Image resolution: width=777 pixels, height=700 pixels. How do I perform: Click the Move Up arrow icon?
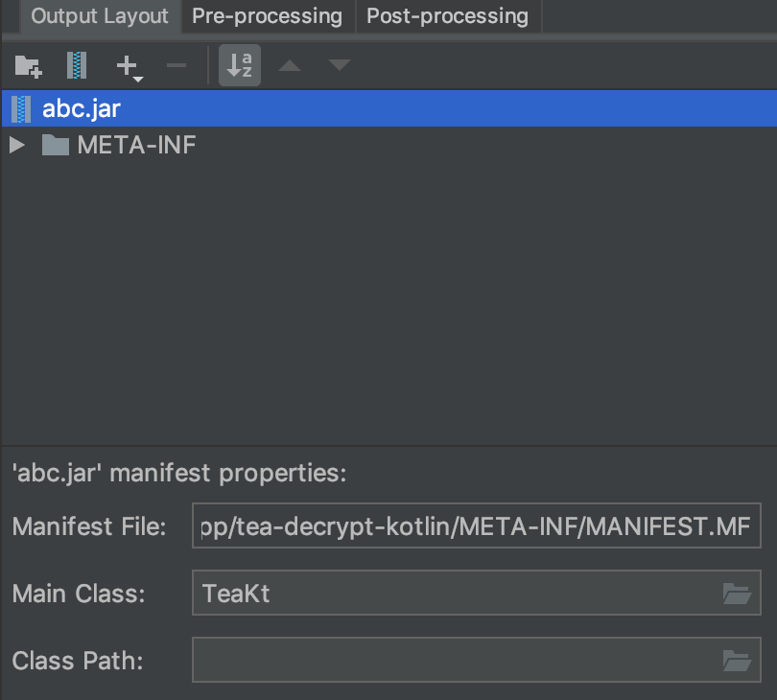(x=290, y=66)
